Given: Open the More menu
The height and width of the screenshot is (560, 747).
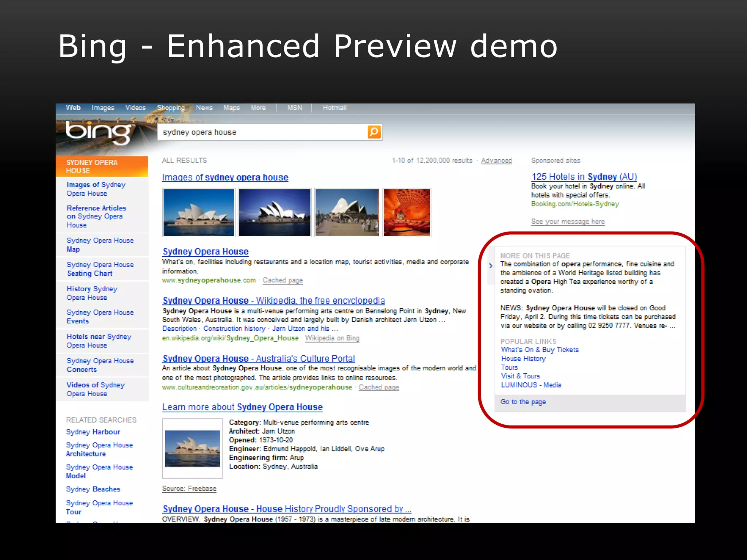Looking at the screenshot, I should click(x=258, y=108).
